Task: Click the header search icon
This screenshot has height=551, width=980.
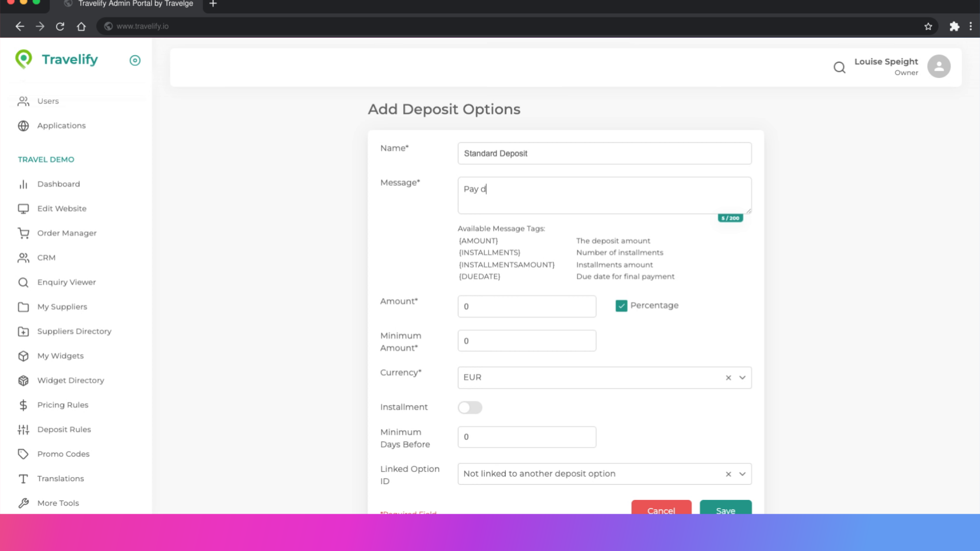Action: click(839, 67)
